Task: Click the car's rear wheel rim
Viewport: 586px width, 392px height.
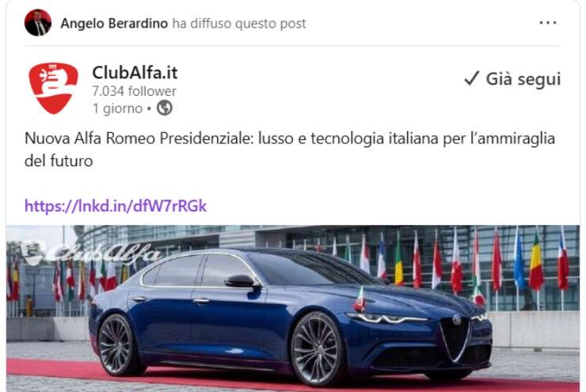Action: (116, 344)
